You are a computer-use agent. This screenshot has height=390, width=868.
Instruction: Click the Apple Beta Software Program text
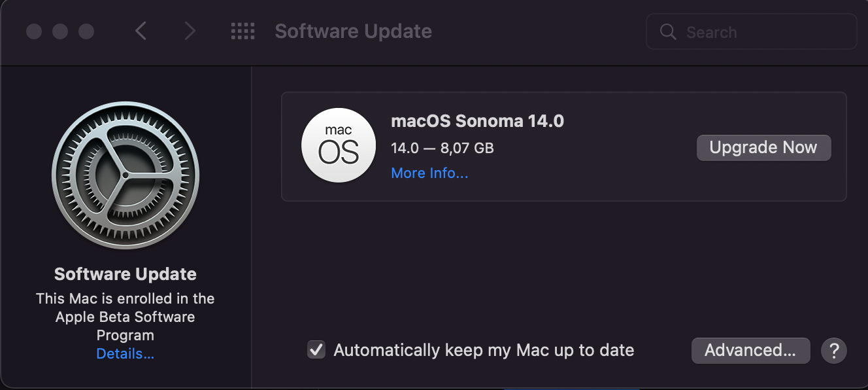pos(125,317)
